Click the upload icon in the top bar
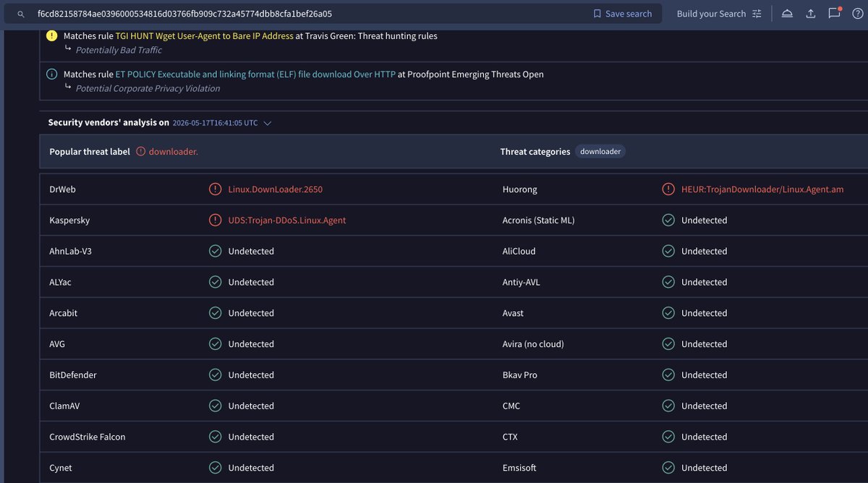 coord(811,14)
